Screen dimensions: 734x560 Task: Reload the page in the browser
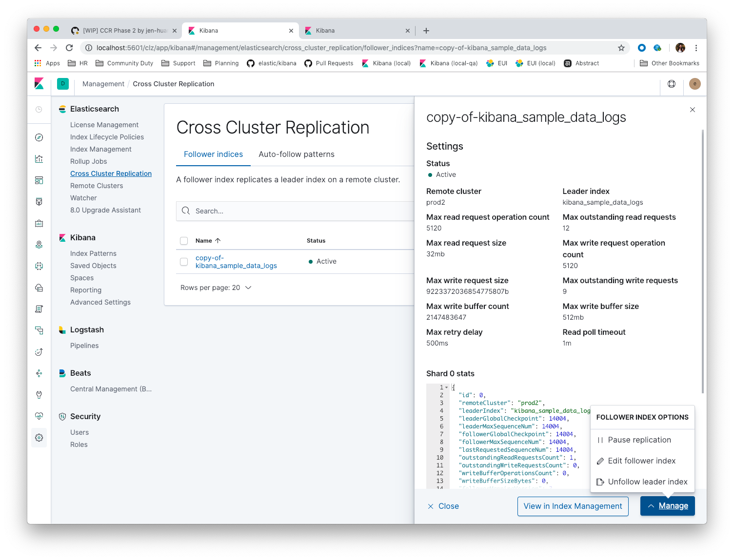[x=69, y=48]
